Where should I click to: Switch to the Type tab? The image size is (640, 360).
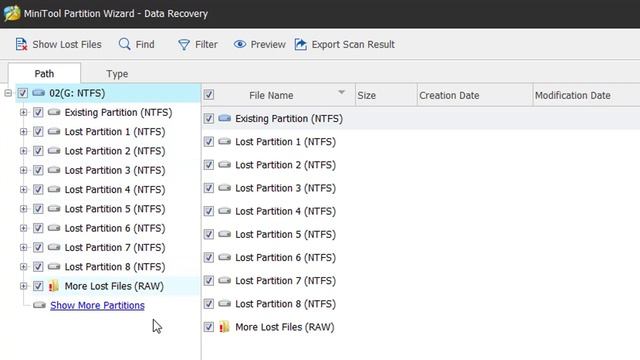tap(117, 74)
